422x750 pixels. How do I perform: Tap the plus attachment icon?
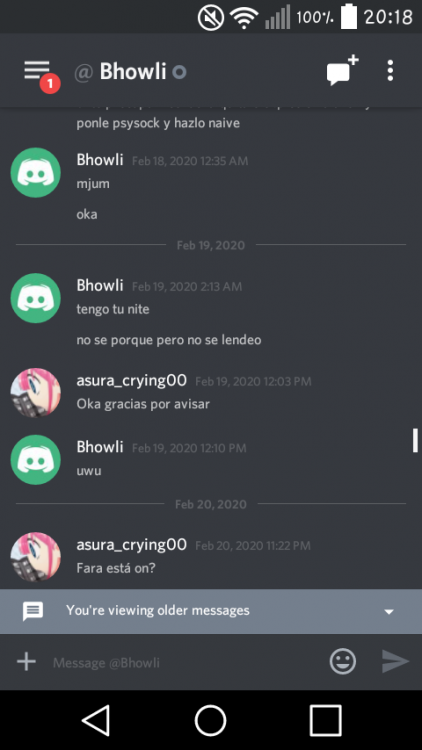click(x=26, y=662)
